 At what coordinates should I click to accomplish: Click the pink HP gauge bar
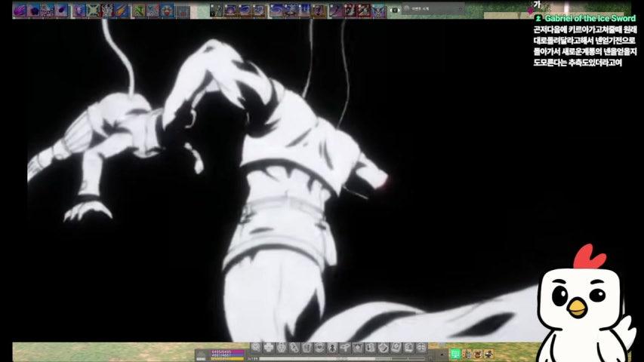[x=227, y=351]
